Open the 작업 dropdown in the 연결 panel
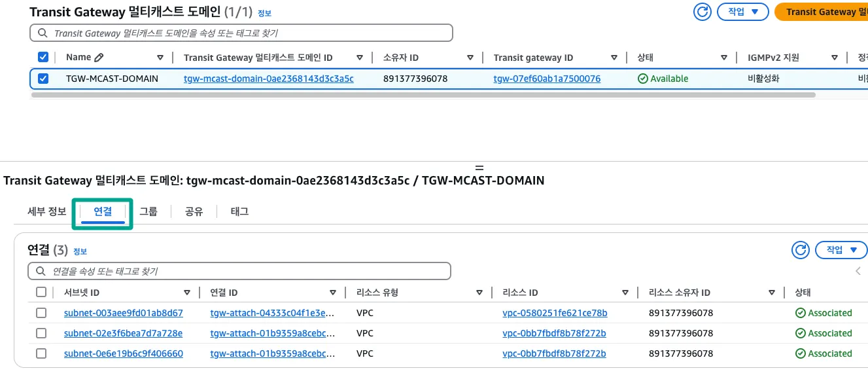 (841, 250)
